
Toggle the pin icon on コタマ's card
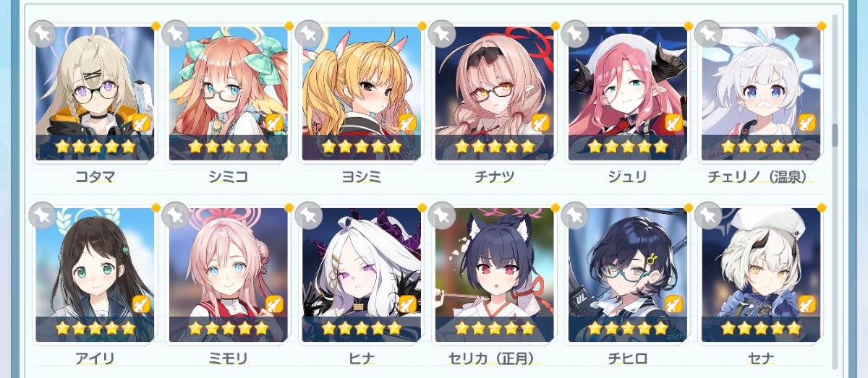[43, 33]
